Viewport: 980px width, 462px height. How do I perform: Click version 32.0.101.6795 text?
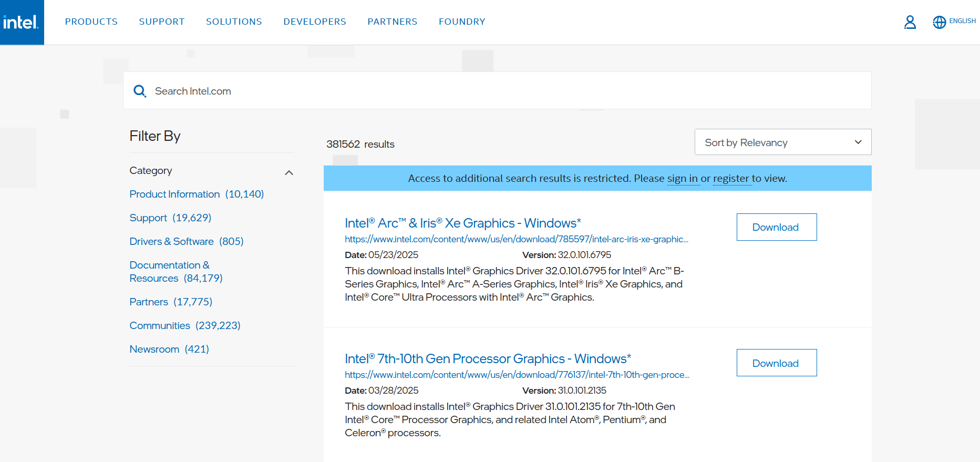click(x=584, y=255)
